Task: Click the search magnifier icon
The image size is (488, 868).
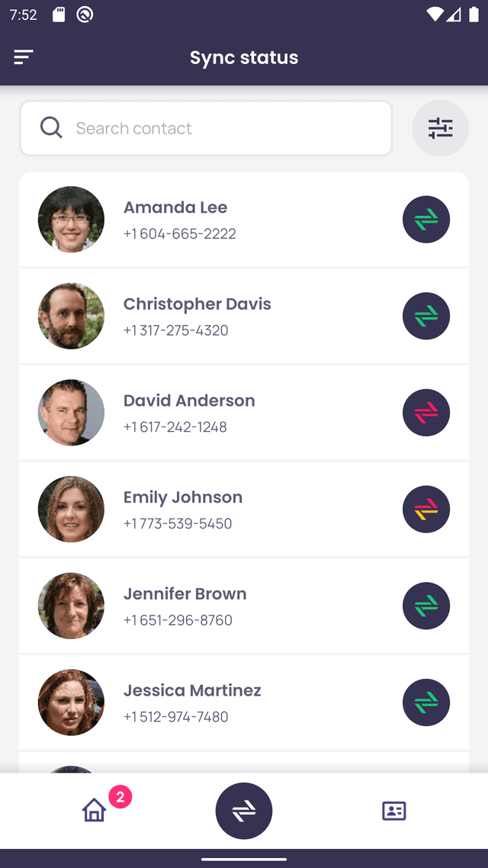Action: tap(51, 128)
